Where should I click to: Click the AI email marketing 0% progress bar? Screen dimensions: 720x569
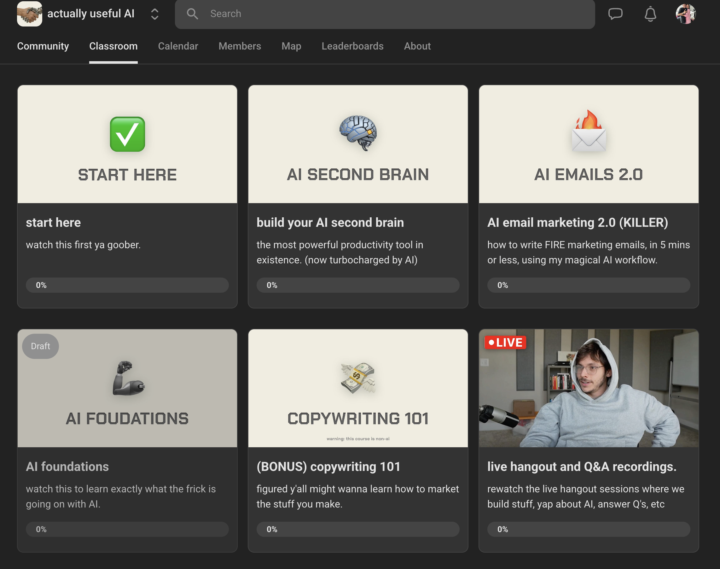click(589, 285)
